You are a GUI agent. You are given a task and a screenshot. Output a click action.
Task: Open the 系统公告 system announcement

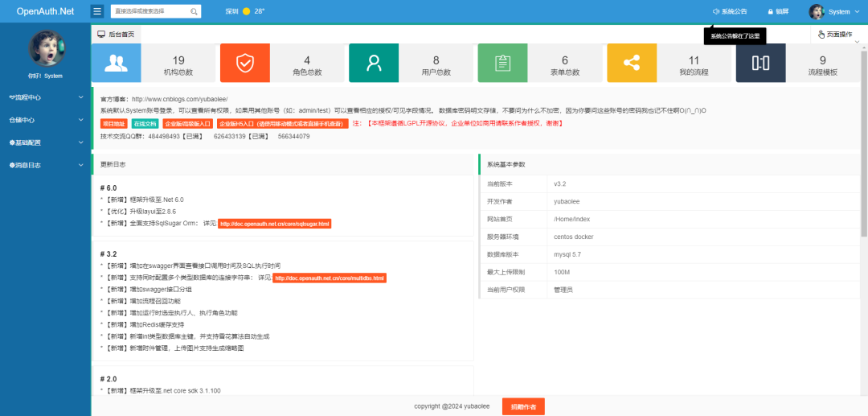click(729, 12)
